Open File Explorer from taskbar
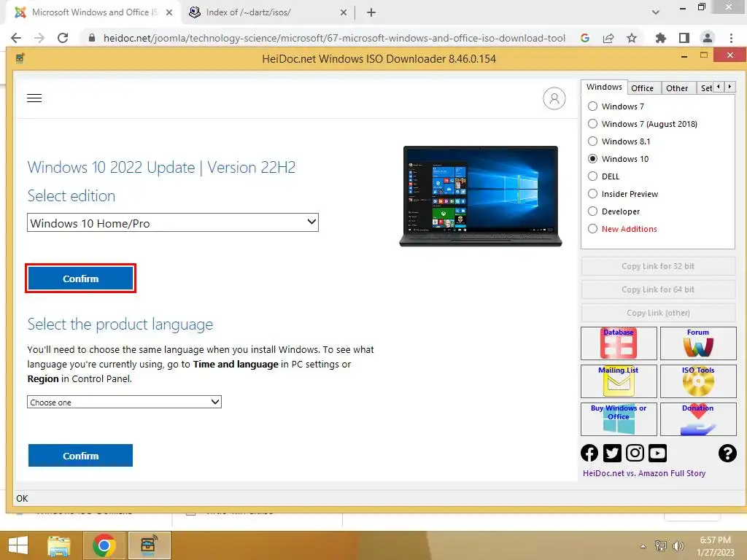 59,545
